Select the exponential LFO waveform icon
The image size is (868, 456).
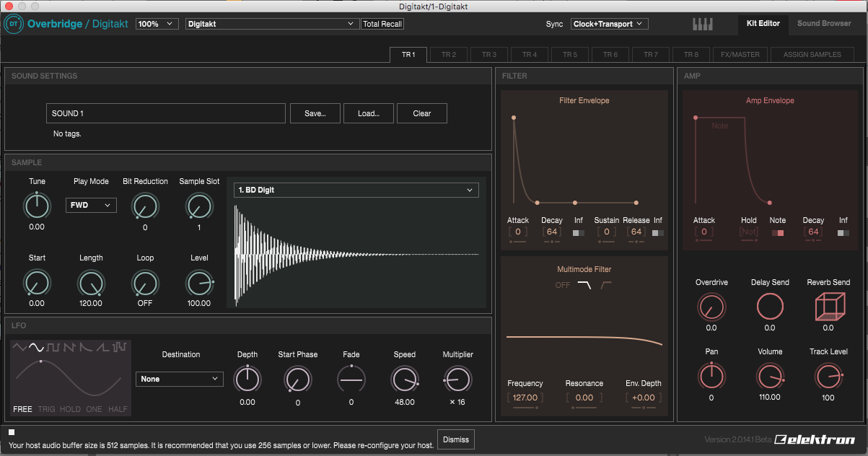click(x=86, y=347)
